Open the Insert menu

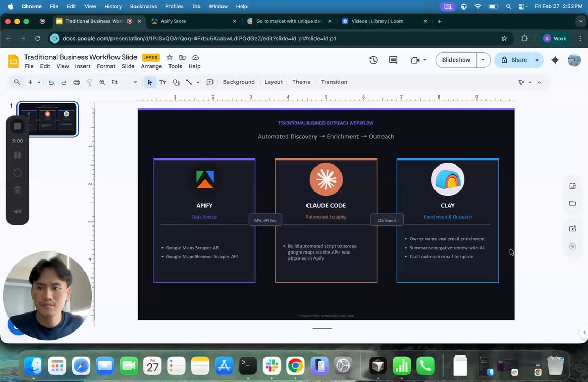82,66
